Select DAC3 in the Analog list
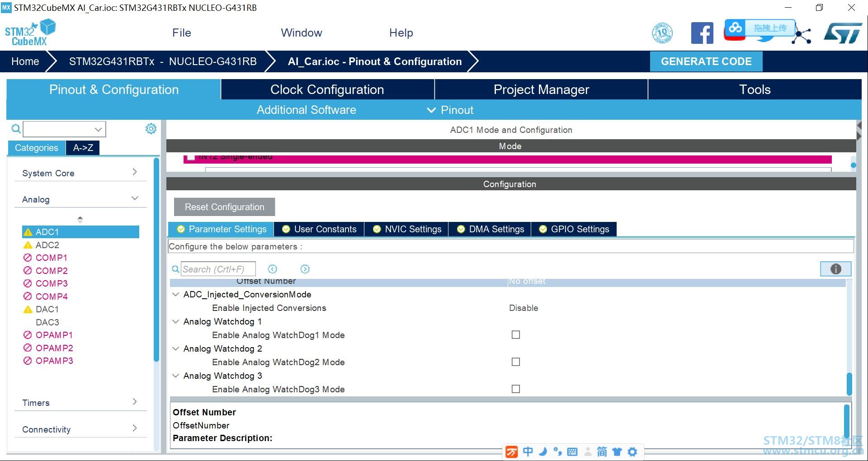The image size is (868, 461). pyautogui.click(x=47, y=322)
